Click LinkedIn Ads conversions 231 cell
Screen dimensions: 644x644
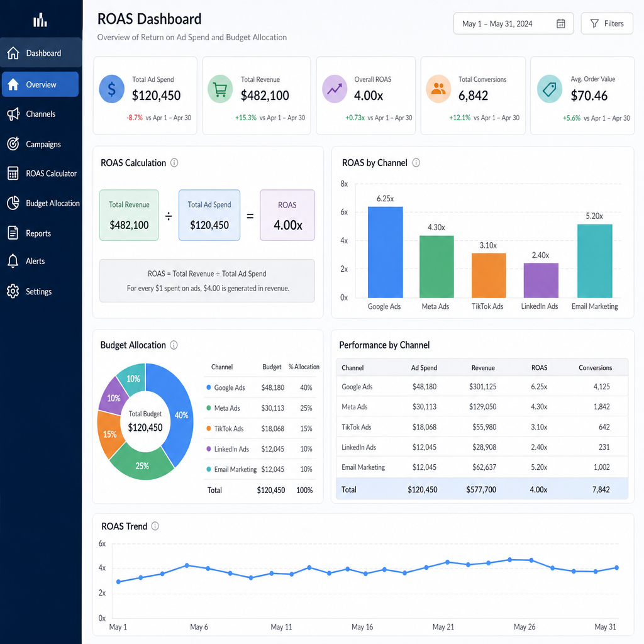604,447
